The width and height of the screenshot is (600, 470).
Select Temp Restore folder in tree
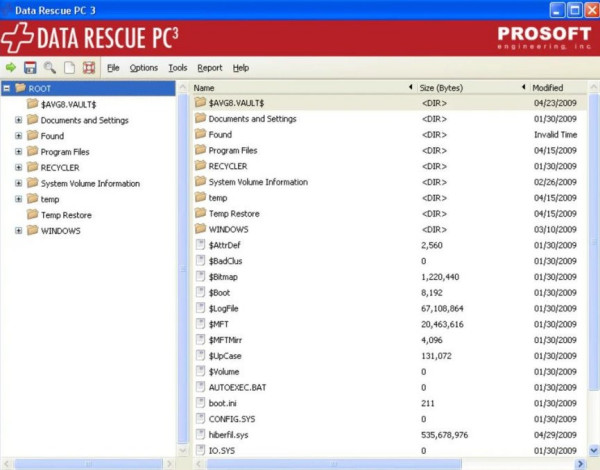click(65, 215)
